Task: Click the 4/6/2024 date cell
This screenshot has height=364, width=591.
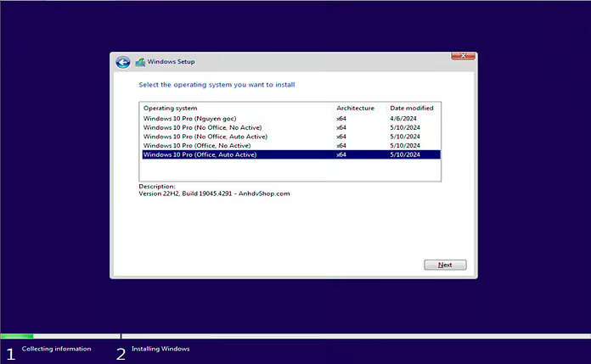Action: 403,118
